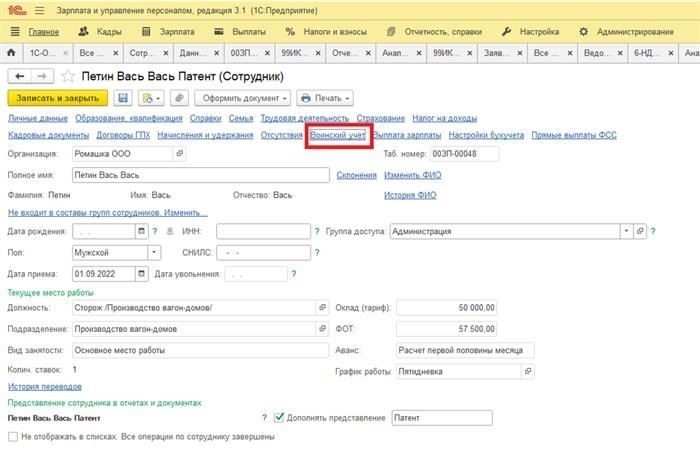Show help for Дополнять представление option
This screenshot has width=700, height=460.
click(x=264, y=418)
